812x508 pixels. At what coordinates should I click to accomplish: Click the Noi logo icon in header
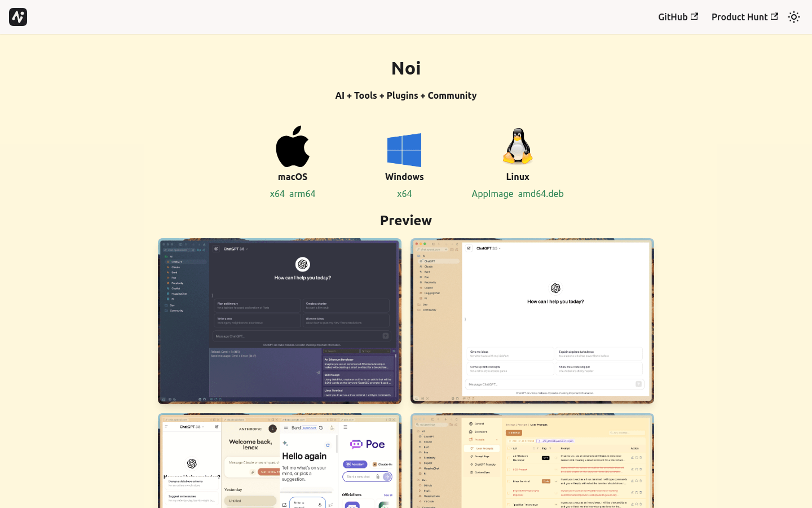tap(18, 17)
